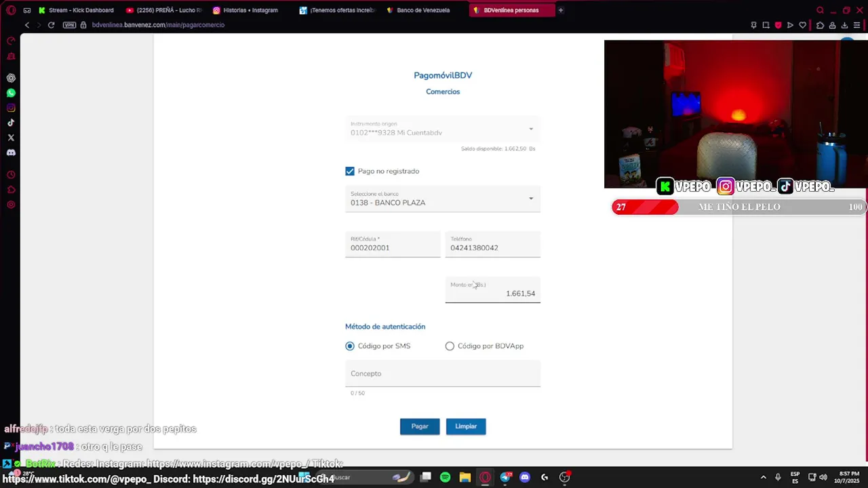Switch to BDVenlínea personas tab
The width and height of the screenshot is (868, 488).
[x=511, y=10]
